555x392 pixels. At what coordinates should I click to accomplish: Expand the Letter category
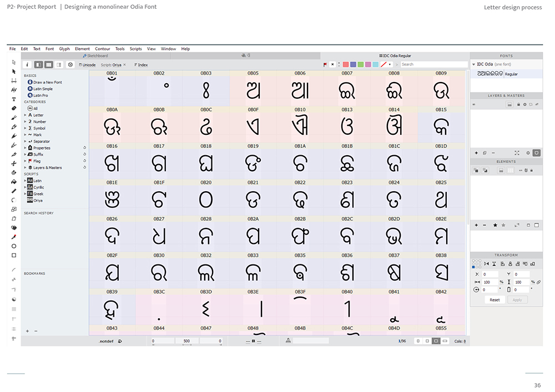tap(25, 115)
